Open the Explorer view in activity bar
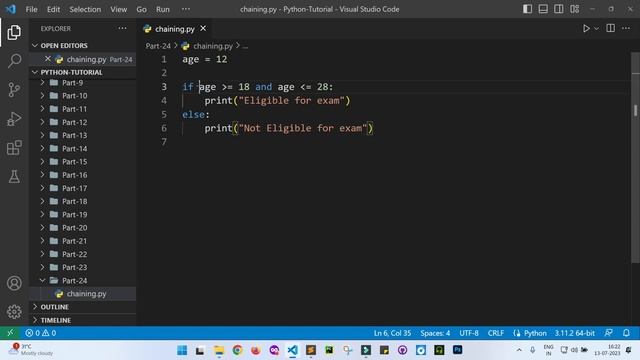The image size is (640, 360). [x=14, y=32]
